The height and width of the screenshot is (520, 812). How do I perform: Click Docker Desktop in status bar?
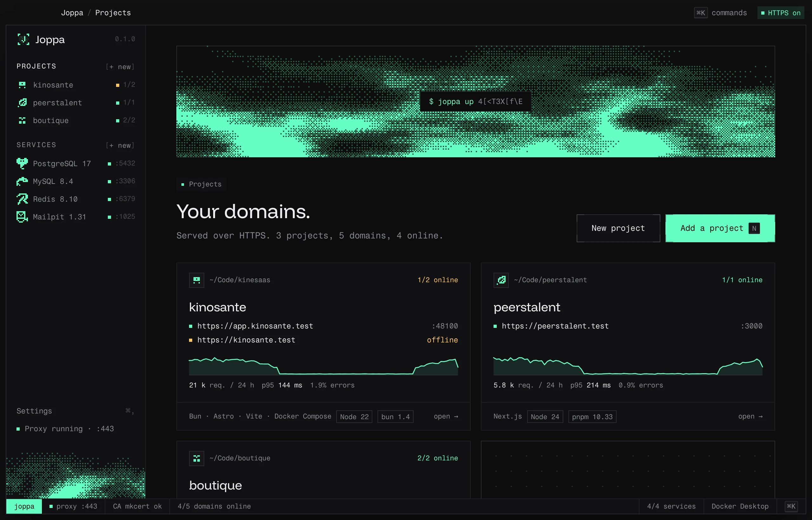tap(740, 506)
